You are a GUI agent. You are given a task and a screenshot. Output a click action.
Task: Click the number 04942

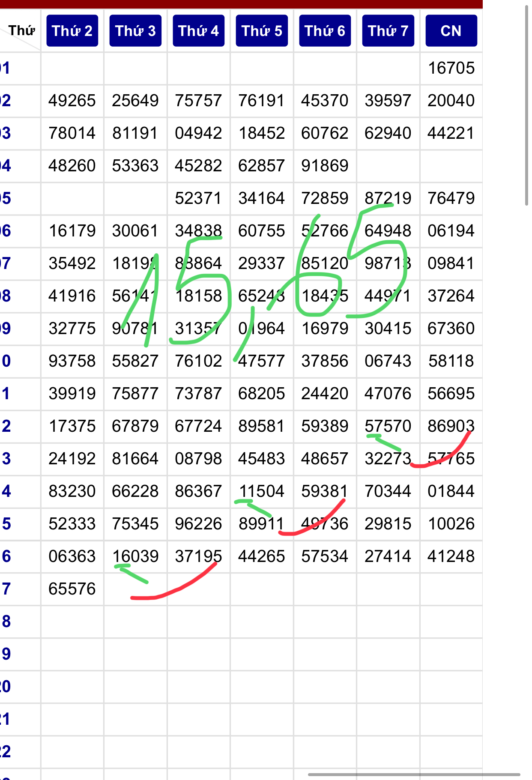coord(198,133)
